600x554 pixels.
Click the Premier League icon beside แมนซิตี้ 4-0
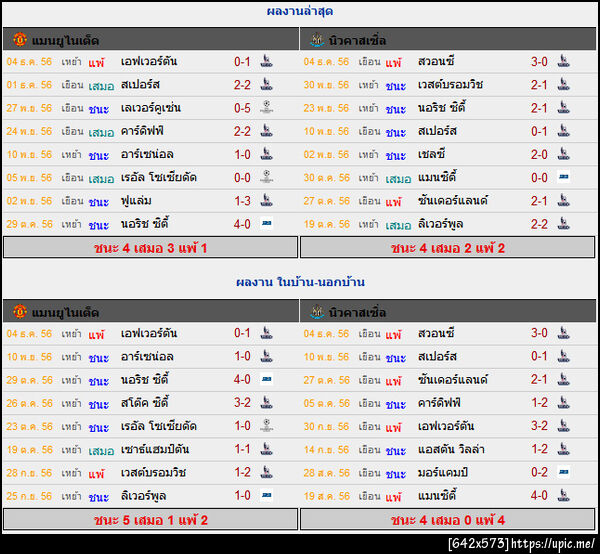[563, 495]
